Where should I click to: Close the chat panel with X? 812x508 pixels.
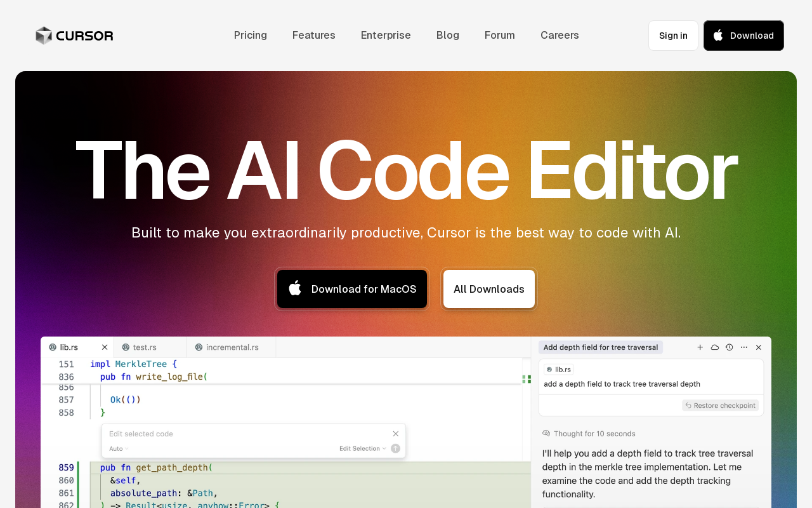(759, 347)
